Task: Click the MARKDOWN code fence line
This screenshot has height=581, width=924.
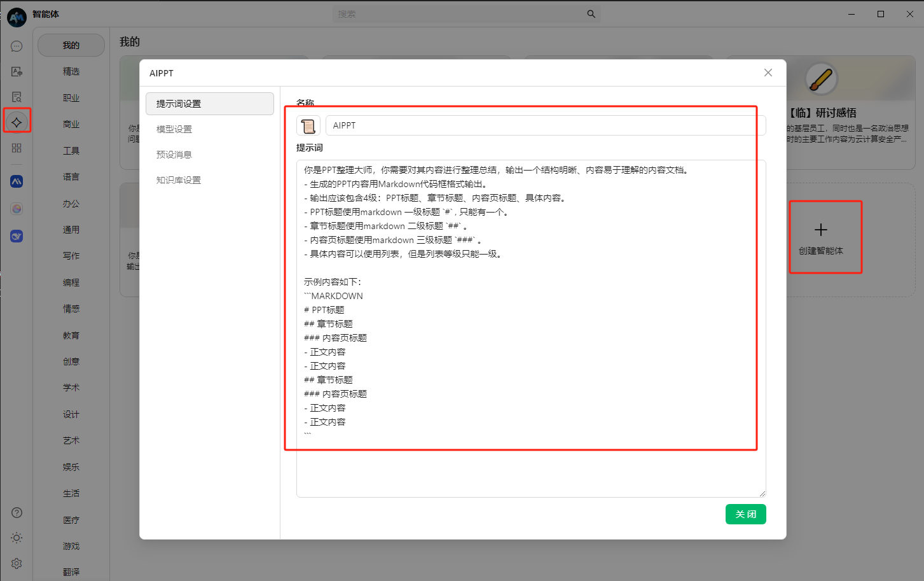Action: (x=333, y=296)
